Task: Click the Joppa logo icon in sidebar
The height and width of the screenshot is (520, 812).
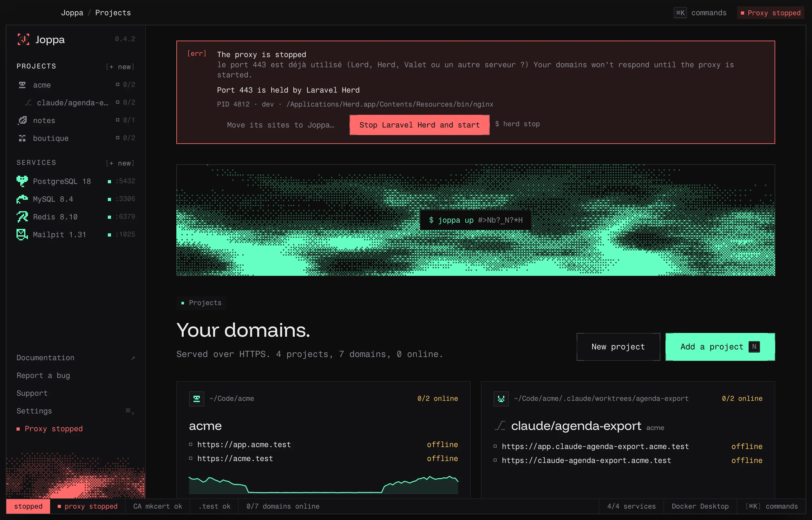Action: (23, 40)
